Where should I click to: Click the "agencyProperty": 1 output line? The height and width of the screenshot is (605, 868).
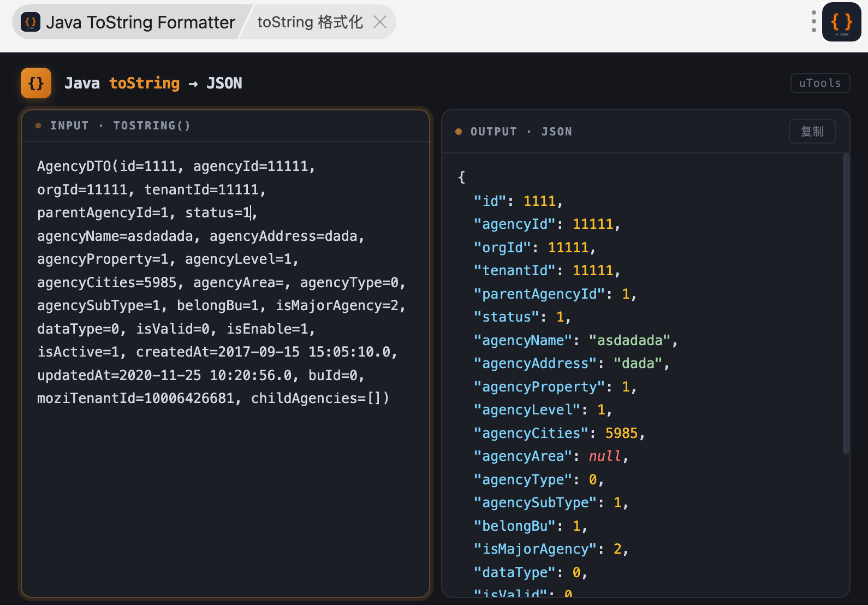click(556, 387)
